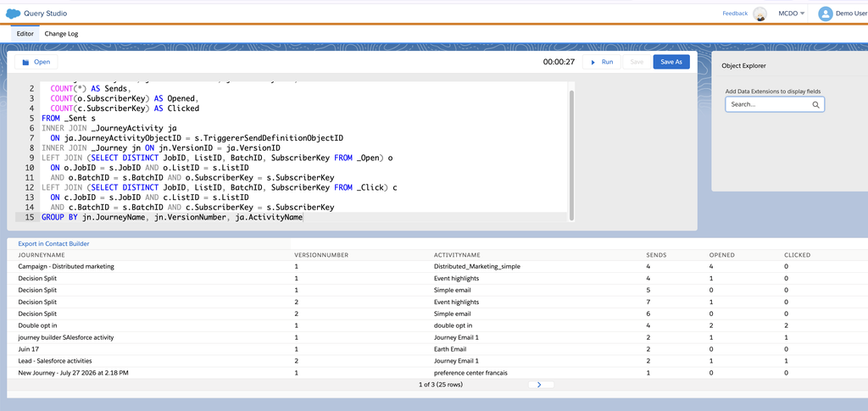Click 'Earth Email' activity cell

point(450,349)
